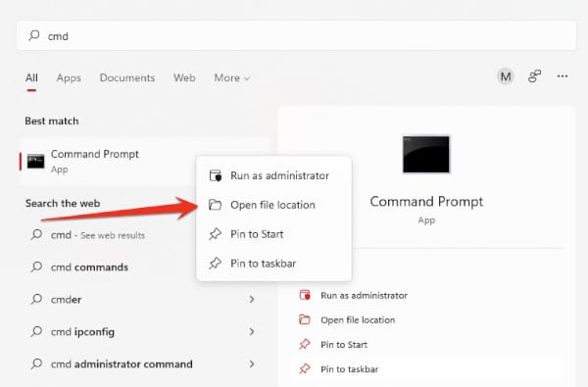This screenshot has width=588, height=387.
Task: Expand the cmder suggestion chevron
Action: tap(252, 299)
